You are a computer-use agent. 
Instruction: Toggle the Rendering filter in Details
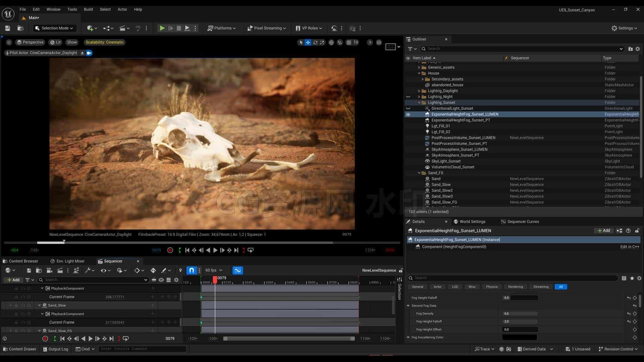coord(515,287)
